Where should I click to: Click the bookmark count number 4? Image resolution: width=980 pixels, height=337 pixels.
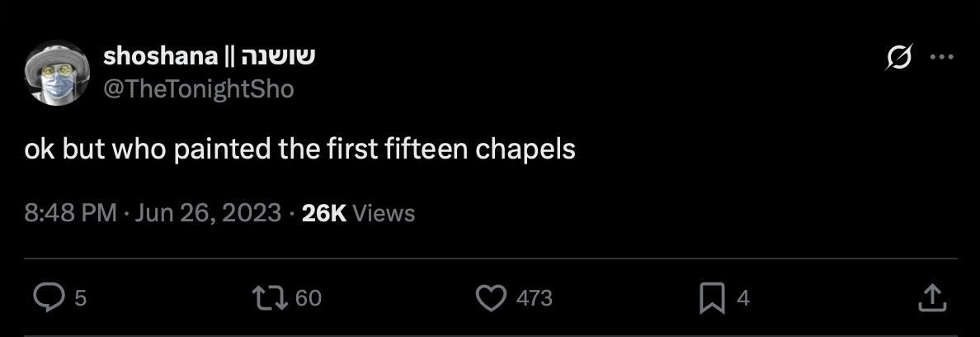(743, 298)
